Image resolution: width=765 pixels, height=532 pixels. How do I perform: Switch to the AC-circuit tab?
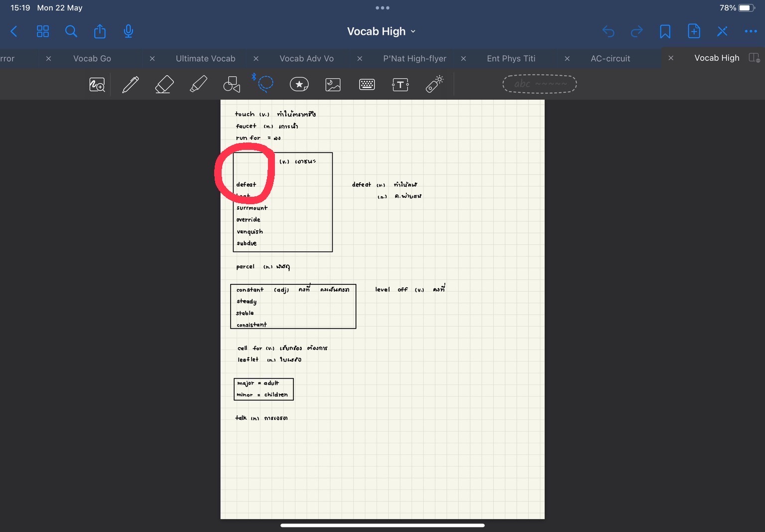click(610, 58)
